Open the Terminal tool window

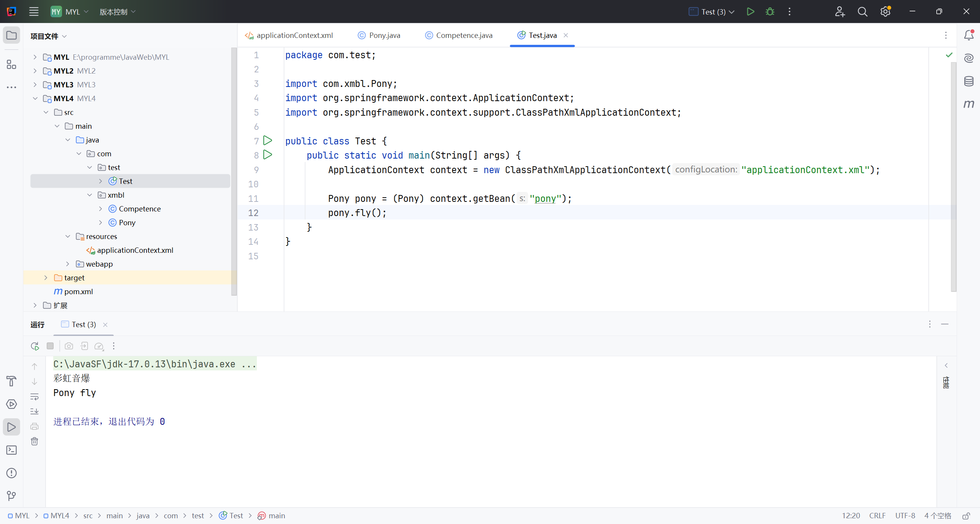tap(11, 450)
